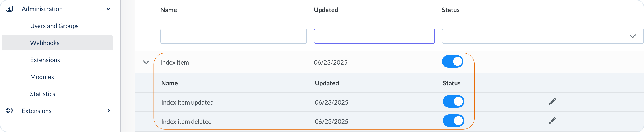Focus the Updated filter input field

click(374, 36)
